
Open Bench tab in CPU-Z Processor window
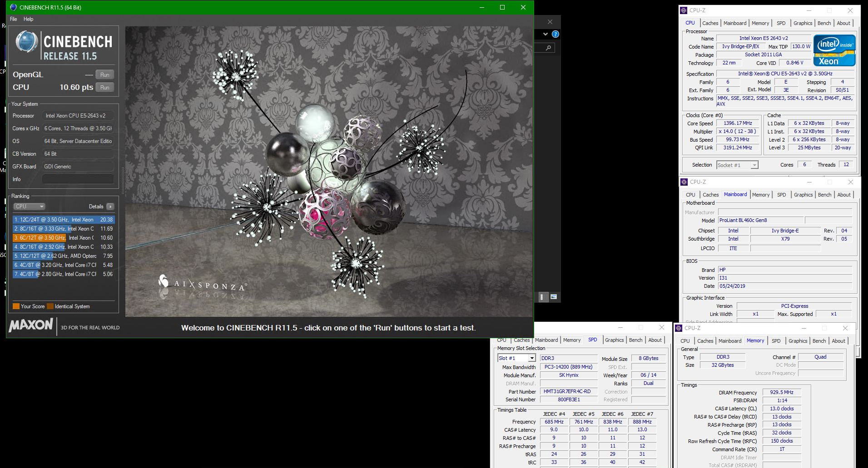(824, 23)
